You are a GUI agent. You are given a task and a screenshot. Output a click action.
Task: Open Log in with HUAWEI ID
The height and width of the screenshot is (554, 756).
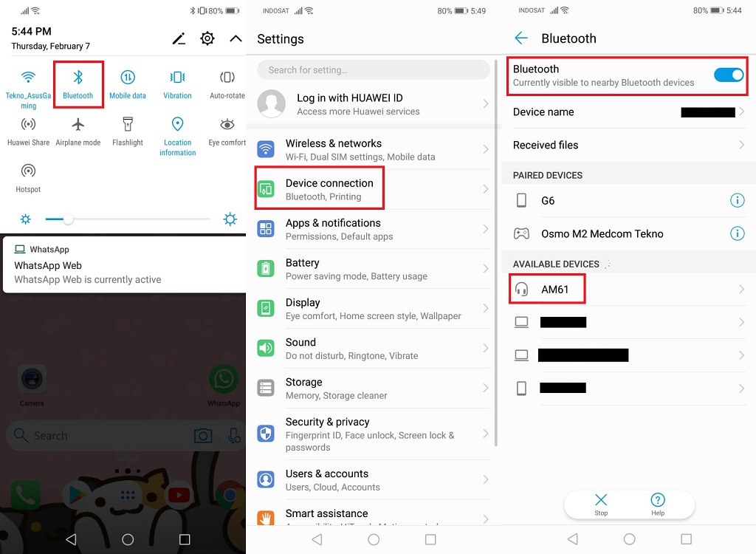(374, 104)
